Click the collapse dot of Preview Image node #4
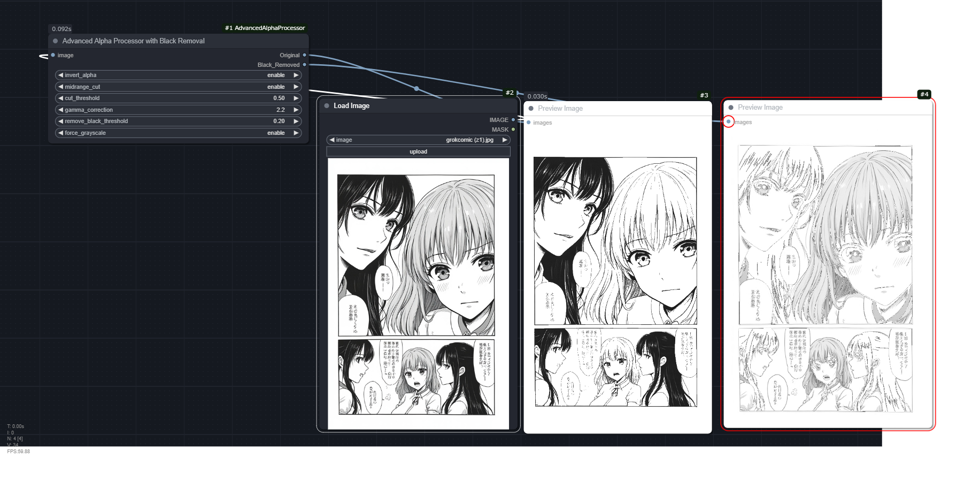 click(x=731, y=108)
